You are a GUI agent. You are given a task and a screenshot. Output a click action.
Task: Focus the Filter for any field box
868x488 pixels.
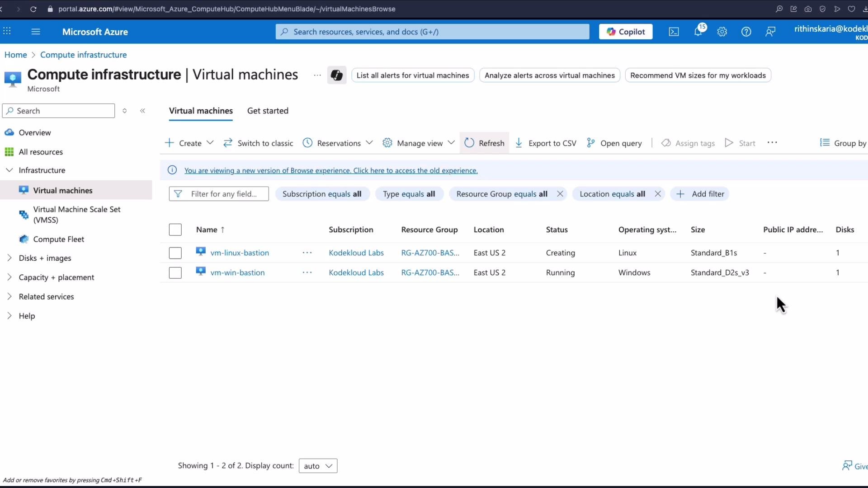pos(219,194)
